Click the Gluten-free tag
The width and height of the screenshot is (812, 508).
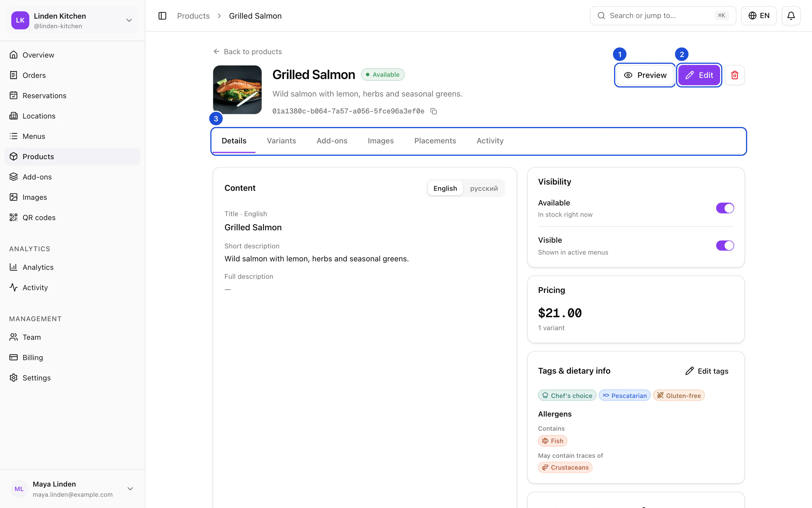[x=679, y=395]
